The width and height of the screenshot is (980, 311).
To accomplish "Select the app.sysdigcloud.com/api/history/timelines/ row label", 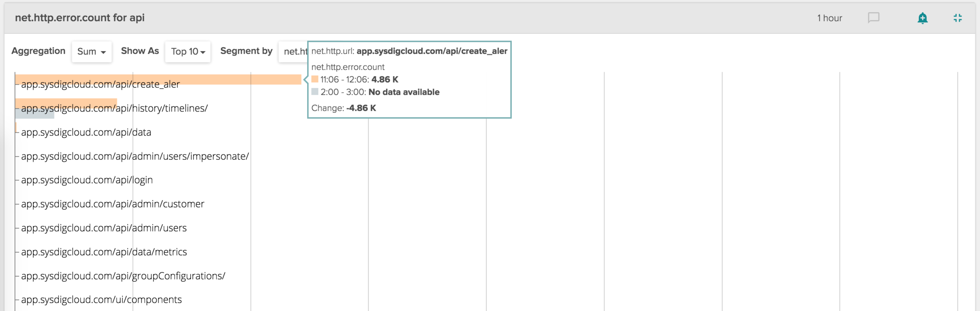I will click(x=114, y=108).
